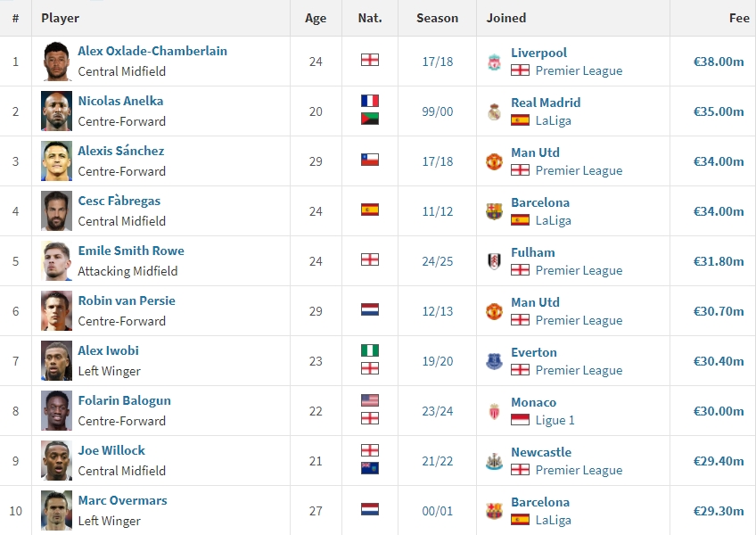
Task: Click the Newcastle club crest icon
Action: (494, 461)
